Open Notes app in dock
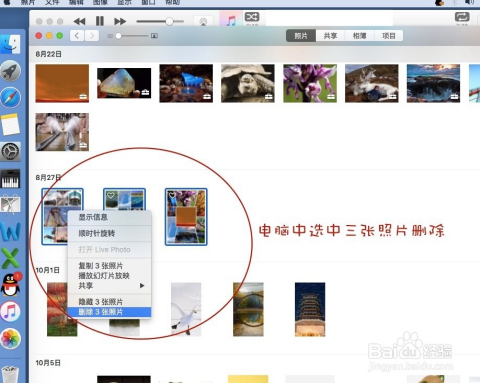This screenshot has height=383, width=480. click(10, 124)
